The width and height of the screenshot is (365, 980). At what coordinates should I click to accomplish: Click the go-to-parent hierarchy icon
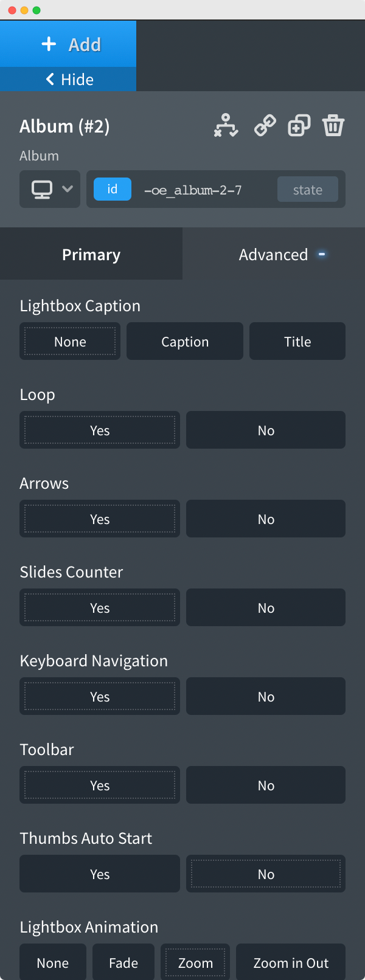tap(226, 126)
